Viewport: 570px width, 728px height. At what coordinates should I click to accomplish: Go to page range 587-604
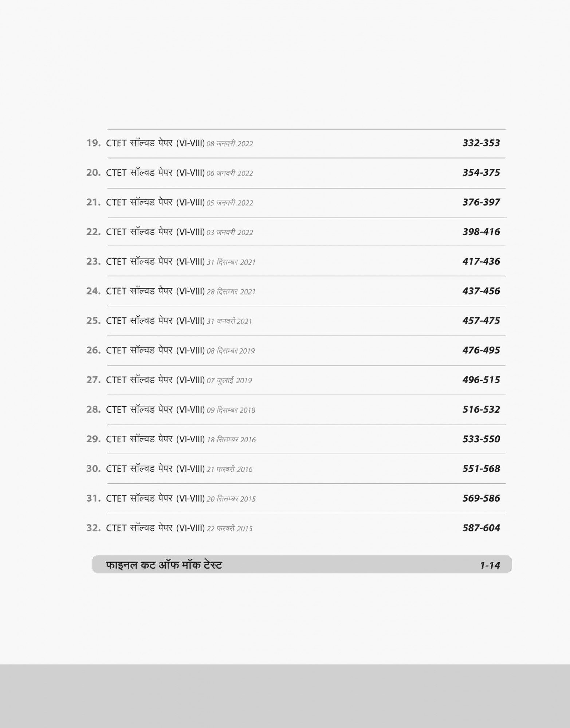481,528
